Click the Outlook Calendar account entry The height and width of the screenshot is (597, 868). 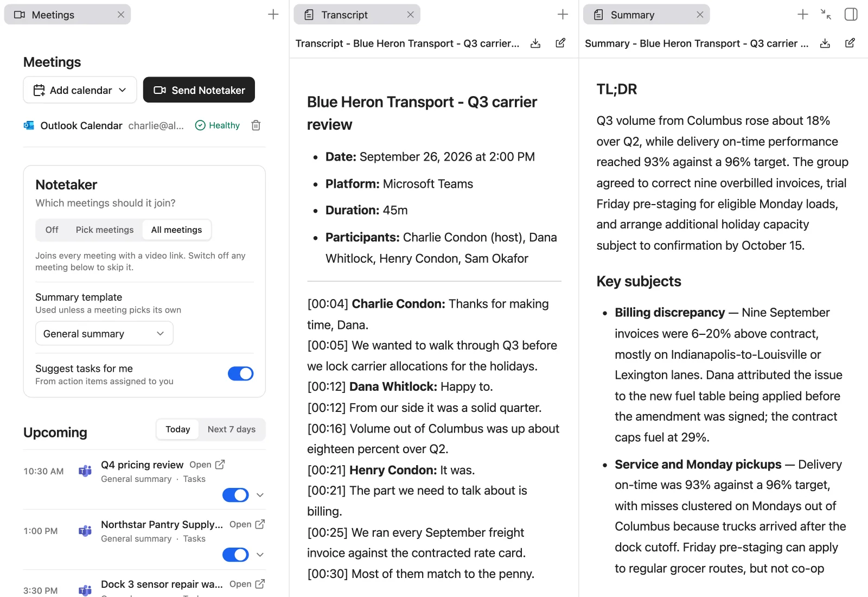coord(104,125)
